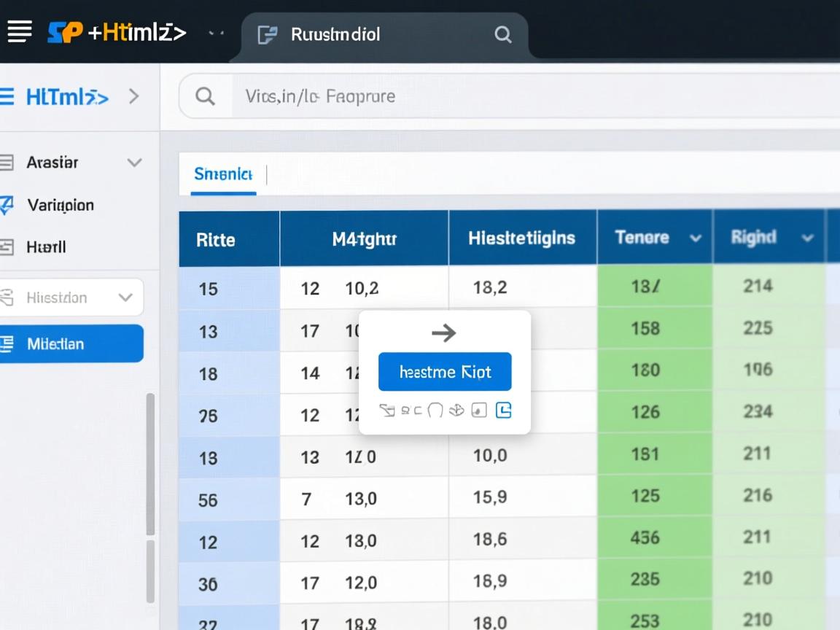Switch to the Smenic tab
The image size is (840, 630).
point(222,174)
